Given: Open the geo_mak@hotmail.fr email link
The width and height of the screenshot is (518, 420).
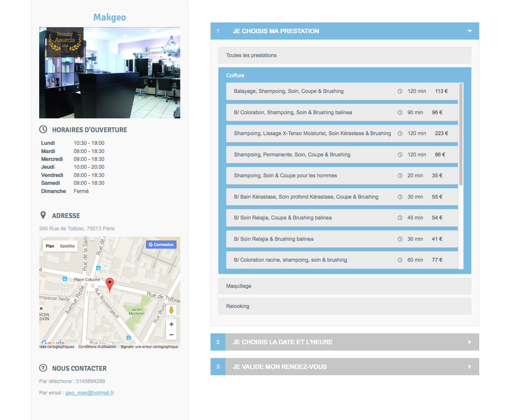Looking at the screenshot, I should point(90,392).
